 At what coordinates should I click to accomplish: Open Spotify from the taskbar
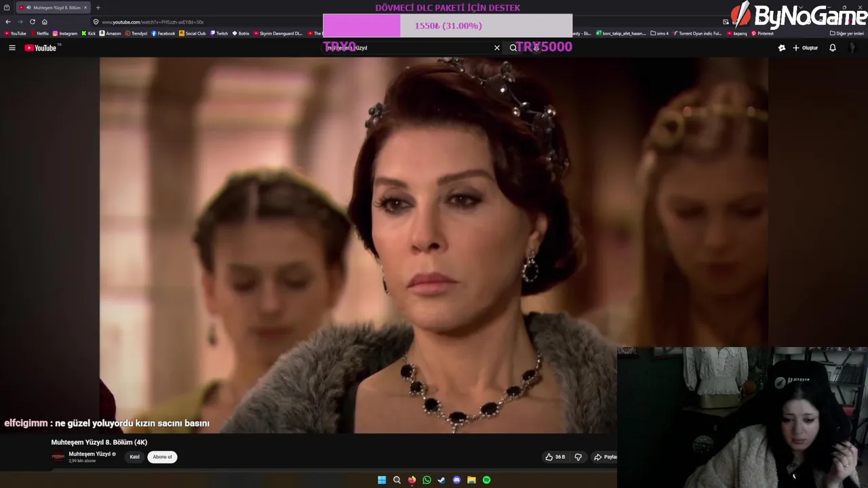tap(486, 480)
